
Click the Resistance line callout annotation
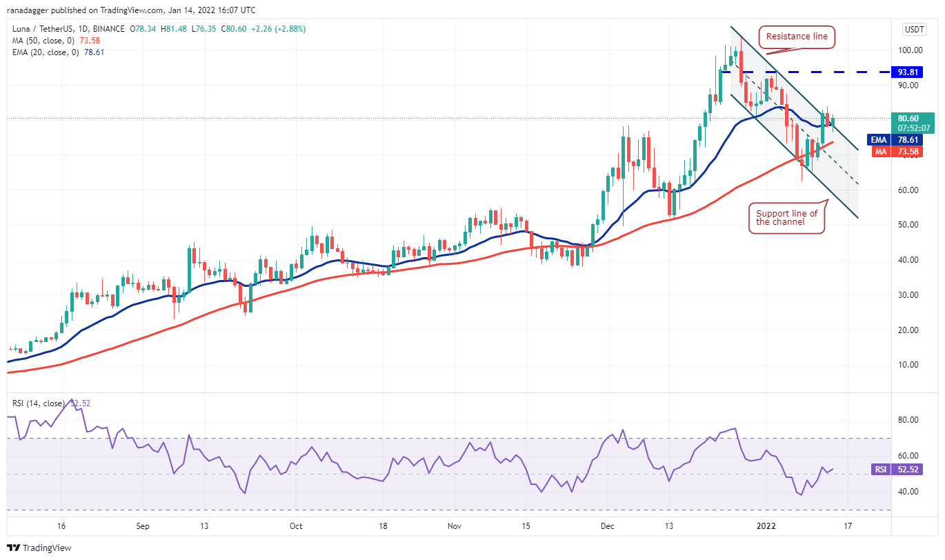tap(797, 37)
